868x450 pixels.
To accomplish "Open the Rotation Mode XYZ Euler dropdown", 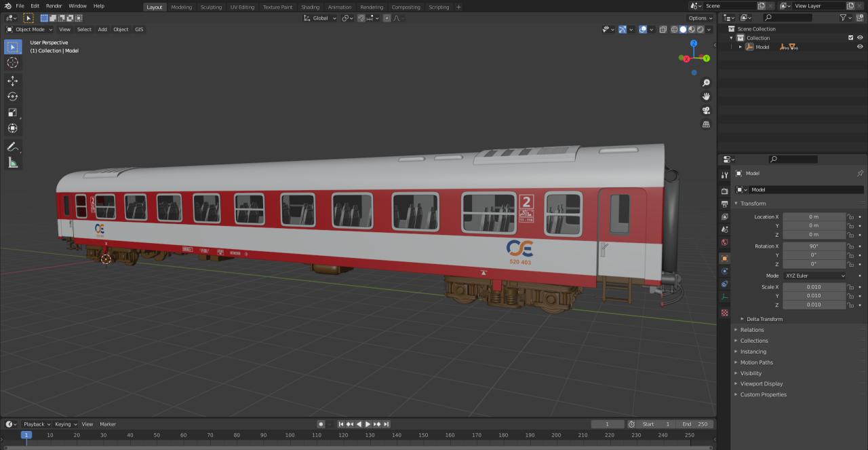I will coord(814,276).
